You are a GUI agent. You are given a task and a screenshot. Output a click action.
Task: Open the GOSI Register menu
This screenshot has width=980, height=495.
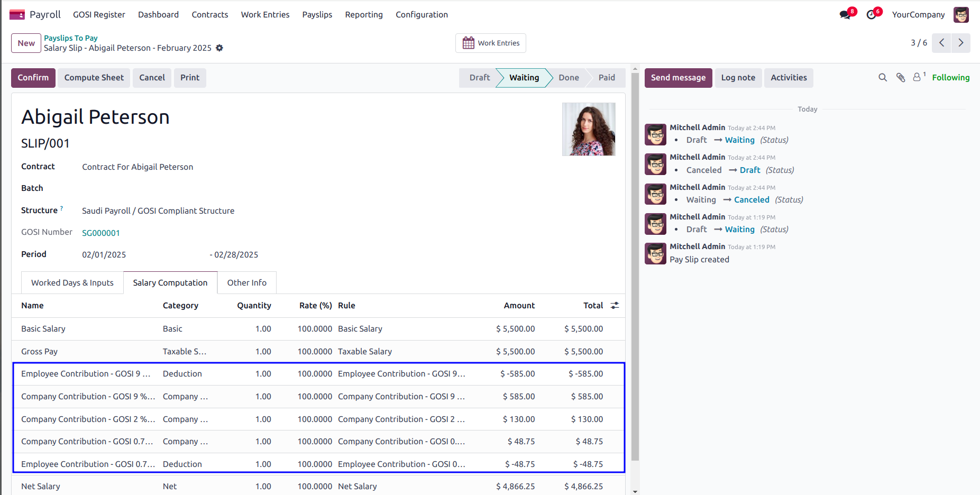click(99, 15)
